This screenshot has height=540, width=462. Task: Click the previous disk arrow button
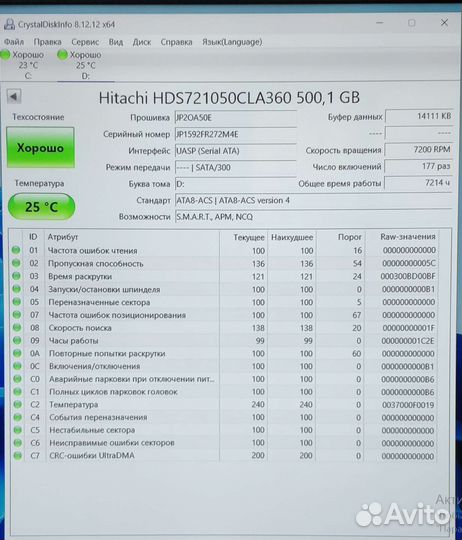14,96
